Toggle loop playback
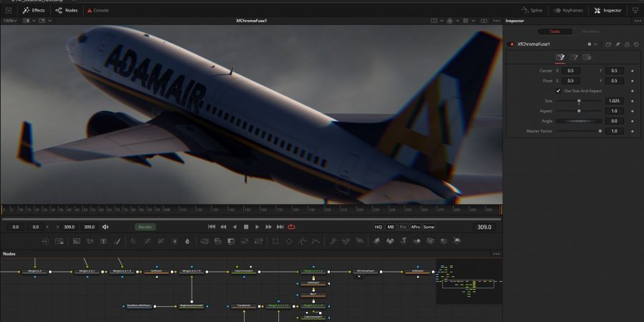Viewport: 644px width, 322px height. pos(292,227)
